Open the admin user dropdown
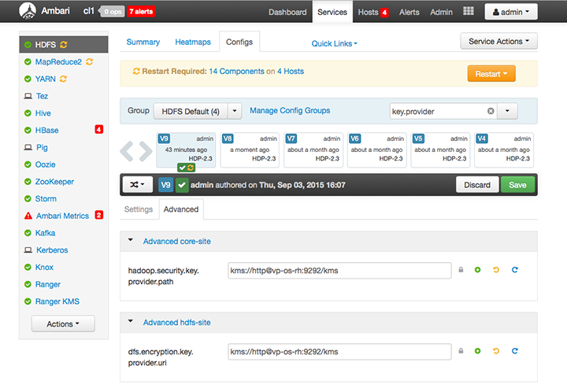This screenshot has height=392, width=567. tap(510, 12)
